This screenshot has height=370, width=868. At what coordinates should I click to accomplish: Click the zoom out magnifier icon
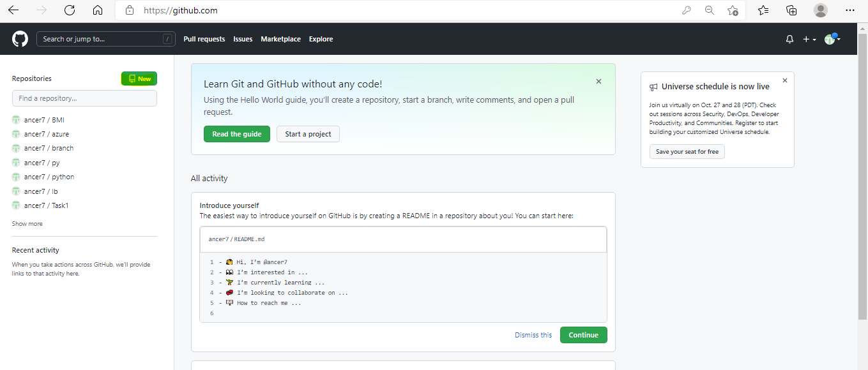tap(710, 10)
